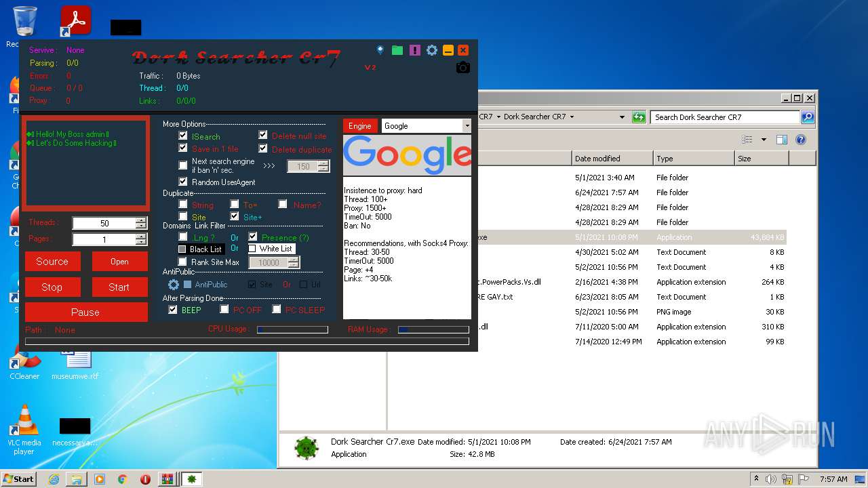Viewport: 868px width, 488px height.
Task: Open Explorer help question mark icon
Action: 800,140
